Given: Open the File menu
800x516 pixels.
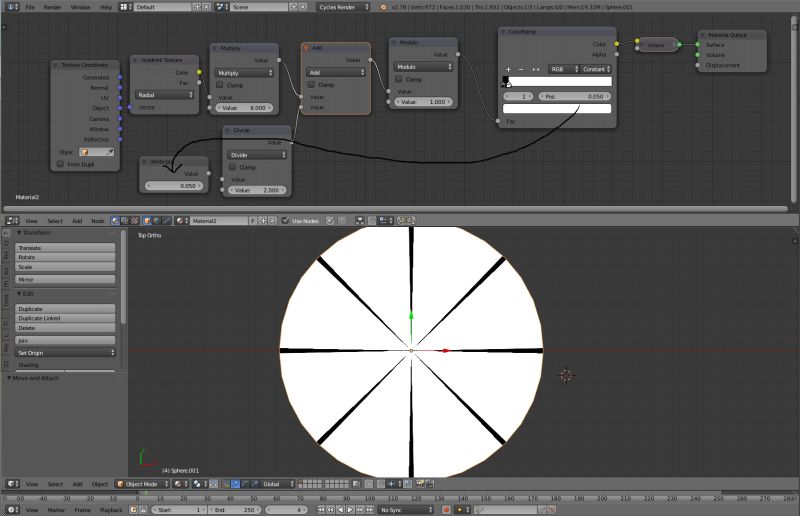Looking at the screenshot, I should click(x=30, y=7).
